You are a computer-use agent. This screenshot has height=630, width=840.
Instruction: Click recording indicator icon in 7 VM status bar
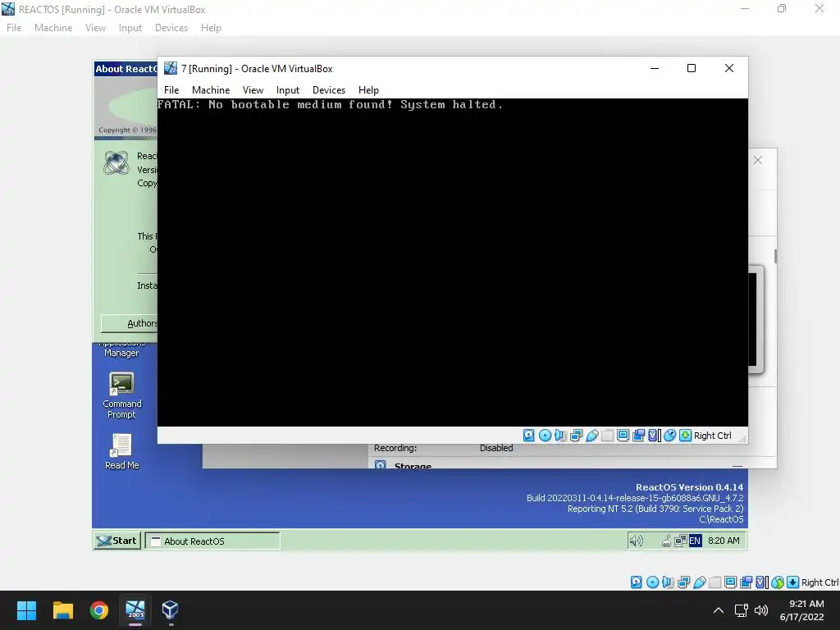tap(638, 436)
